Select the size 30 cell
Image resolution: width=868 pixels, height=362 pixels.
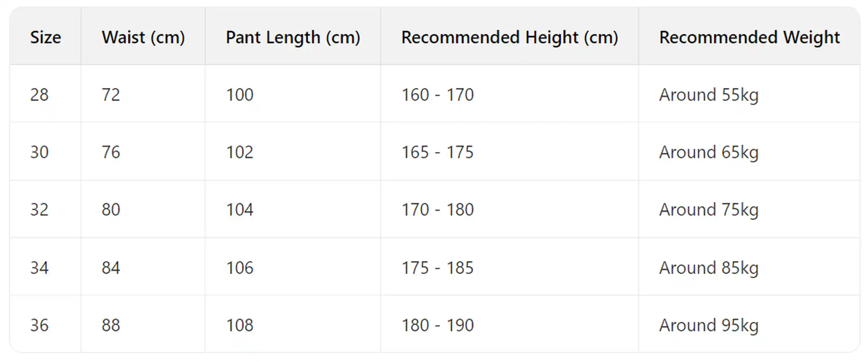(39, 152)
